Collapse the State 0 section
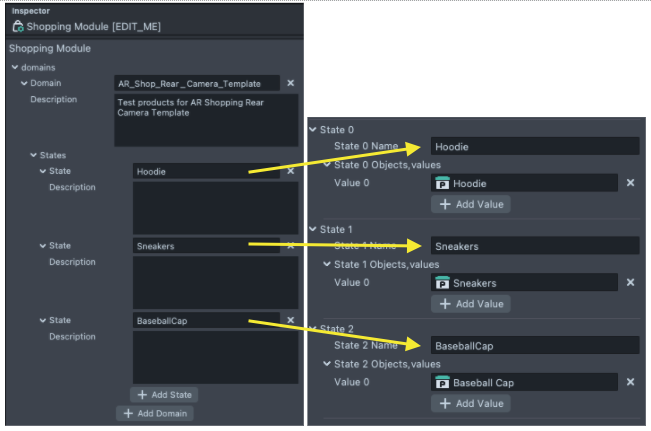Image resolution: width=651 pixels, height=431 pixels. (x=313, y=130)
